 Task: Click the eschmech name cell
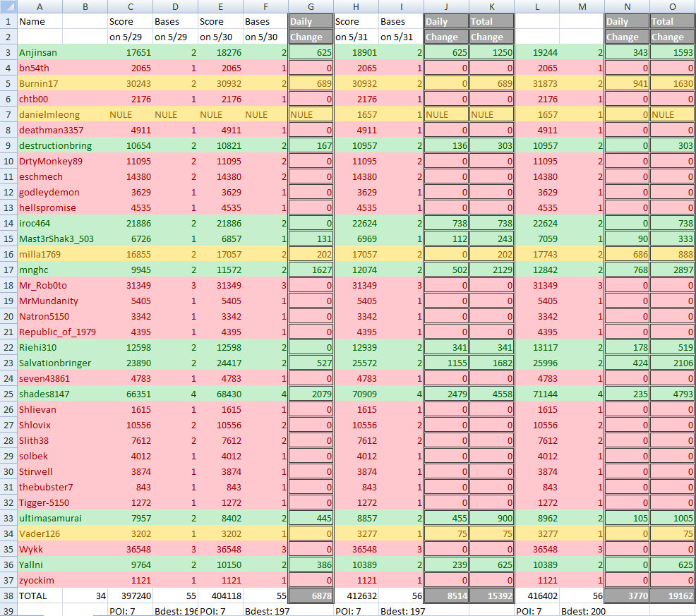[40, 176]
